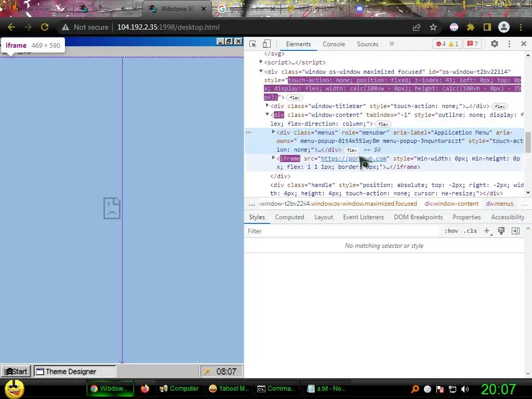Open the Computed styles tab
This screenshot has width=532, height=399.
[x=289, y=217]
